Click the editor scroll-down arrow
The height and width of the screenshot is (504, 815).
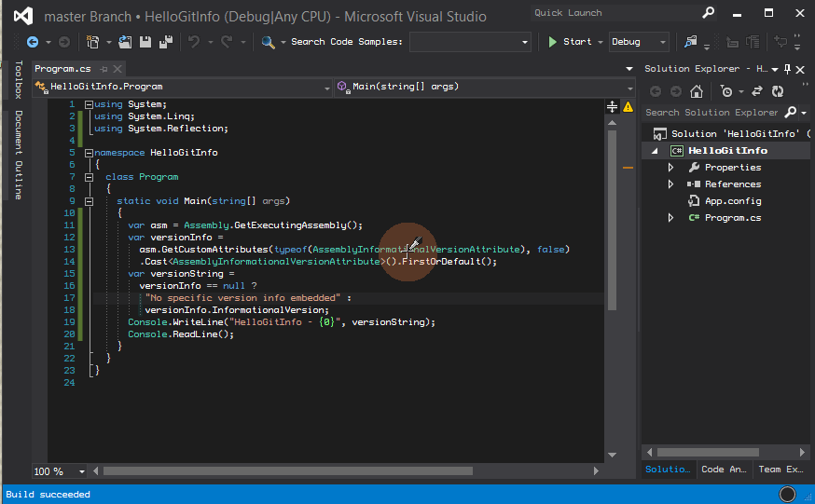[612, 456]
